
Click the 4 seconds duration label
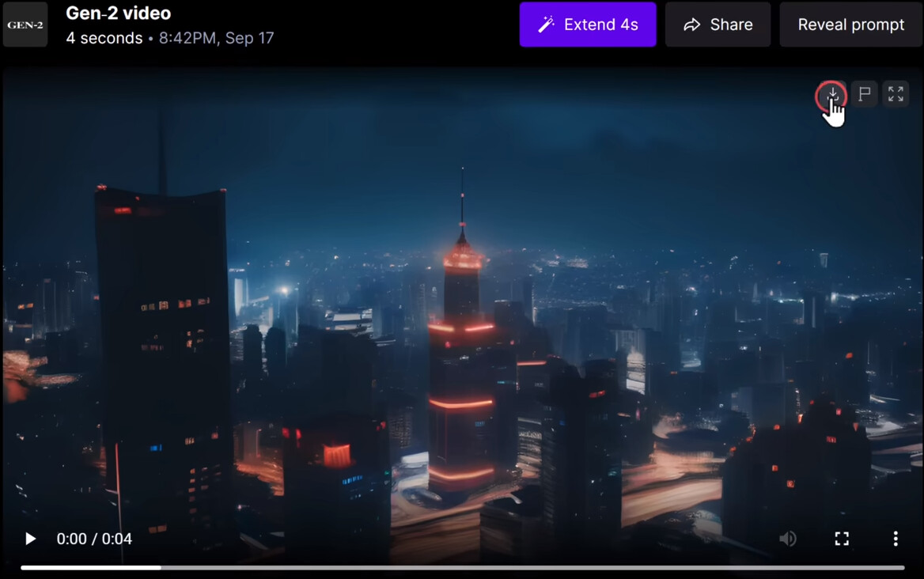(x=104, y=38)
